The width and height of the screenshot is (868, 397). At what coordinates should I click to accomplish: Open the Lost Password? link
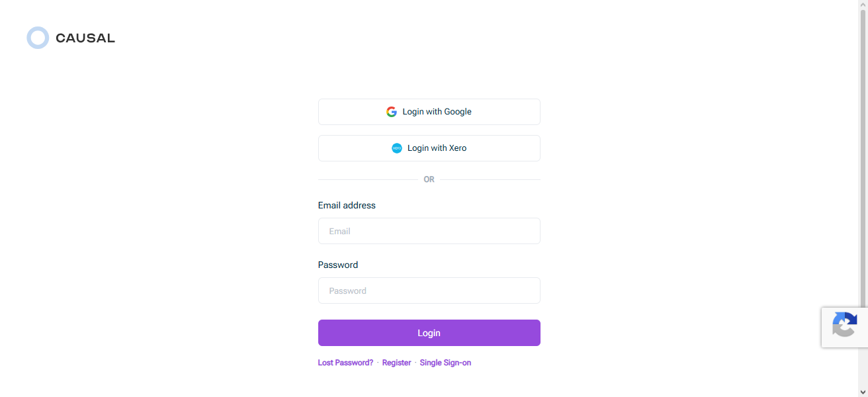[x=345, y=363]
